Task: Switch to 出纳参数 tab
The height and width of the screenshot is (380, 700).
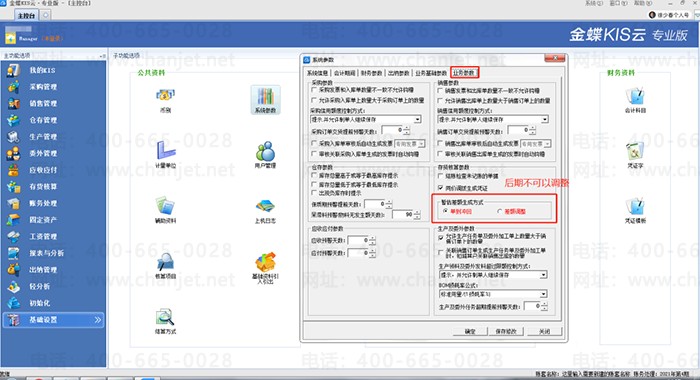Action: pyautogui.click(x=398, y=73)
